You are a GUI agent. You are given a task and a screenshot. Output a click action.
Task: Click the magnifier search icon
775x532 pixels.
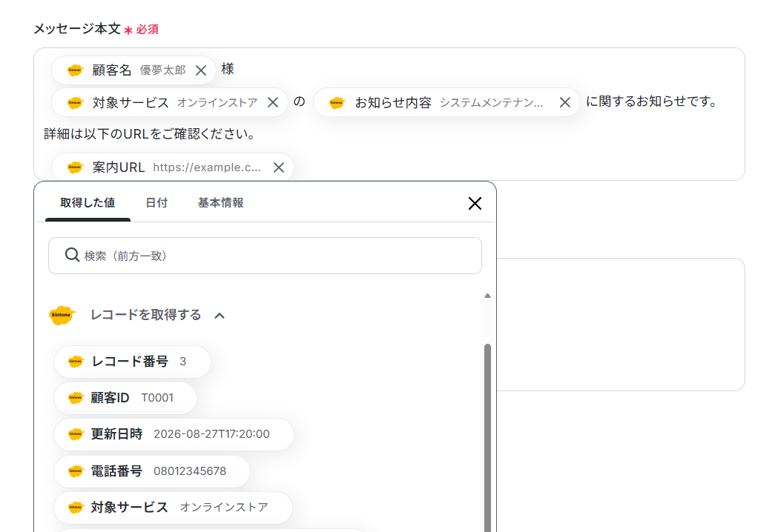point(72,255)
